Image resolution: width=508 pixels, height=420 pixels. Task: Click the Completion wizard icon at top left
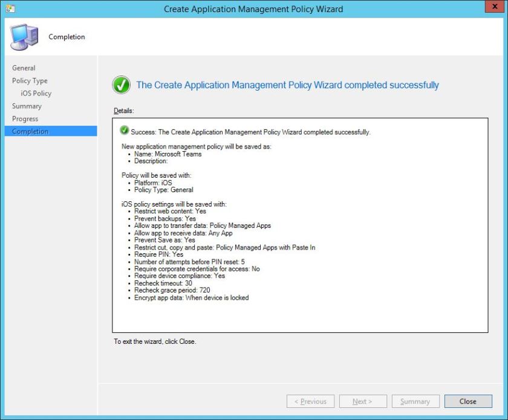(x=24, y=35)
